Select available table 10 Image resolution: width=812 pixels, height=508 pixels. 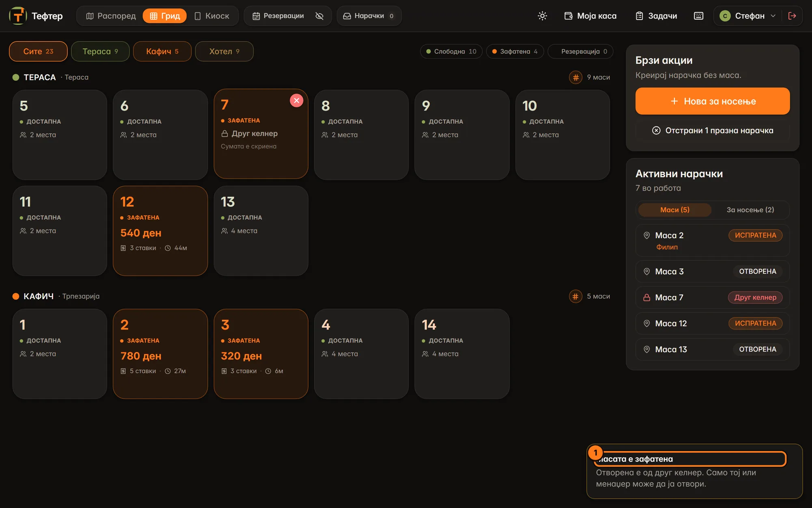(563, 135)
